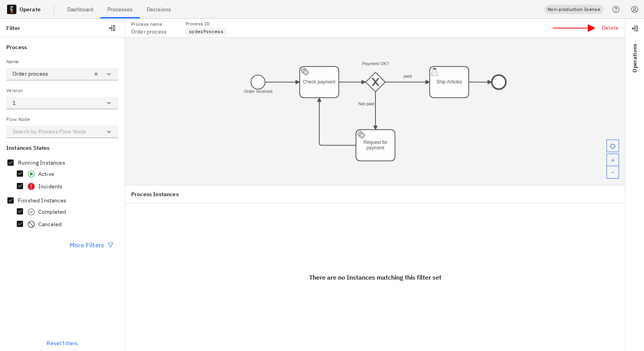Image resolution: width=644 pixels, height=351 pixels.
Task: Open the Flow Node search dropdown
Action: tap(62, 132)
